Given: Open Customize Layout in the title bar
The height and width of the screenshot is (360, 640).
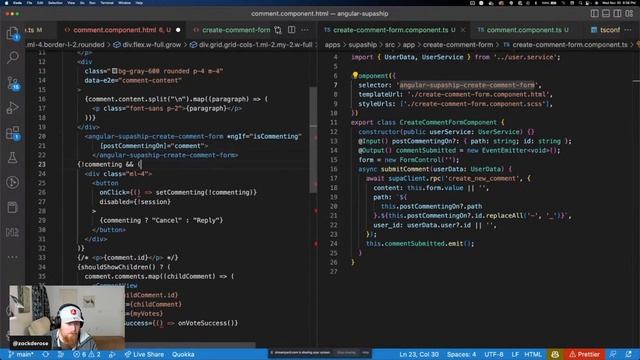Looking at the screenshot, I should [x=629, y=13].
